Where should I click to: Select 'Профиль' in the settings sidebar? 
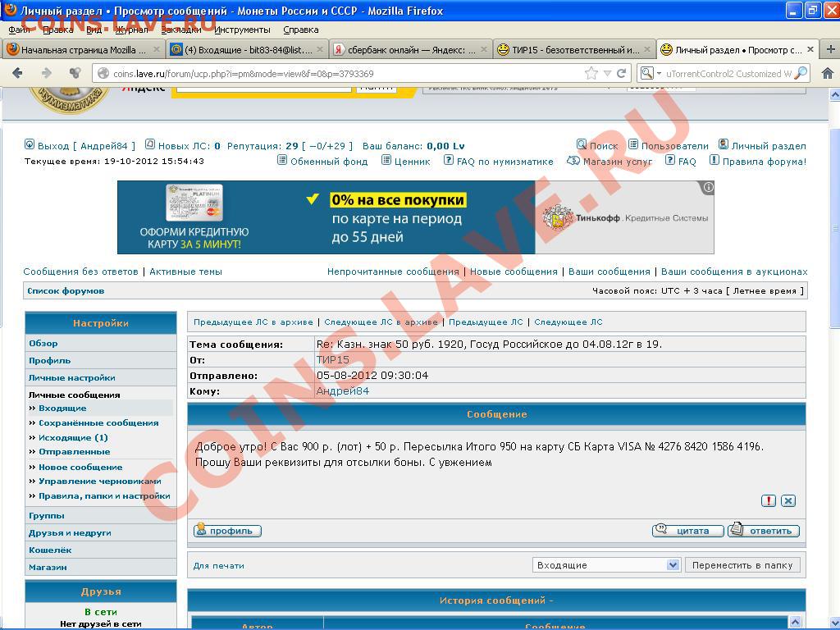[50, 361]
